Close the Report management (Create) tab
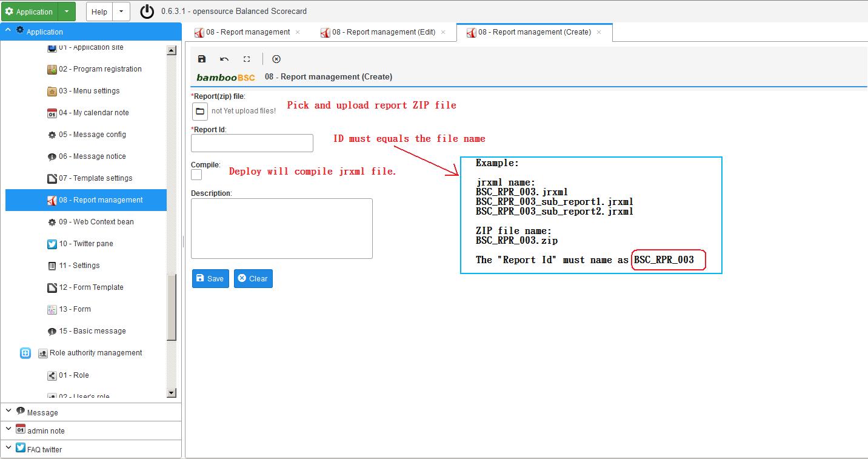The width and height of the screenshot is (868, 459). (x=599, y=32)
